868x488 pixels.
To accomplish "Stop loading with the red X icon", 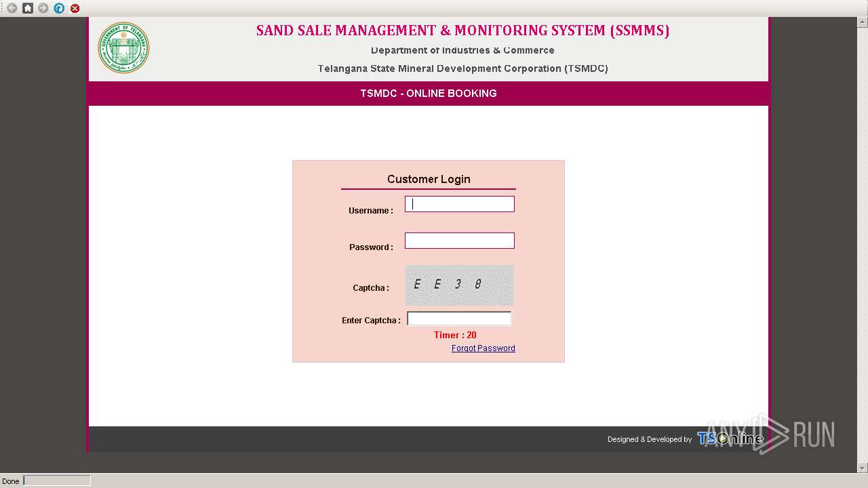I will (75, 8).
